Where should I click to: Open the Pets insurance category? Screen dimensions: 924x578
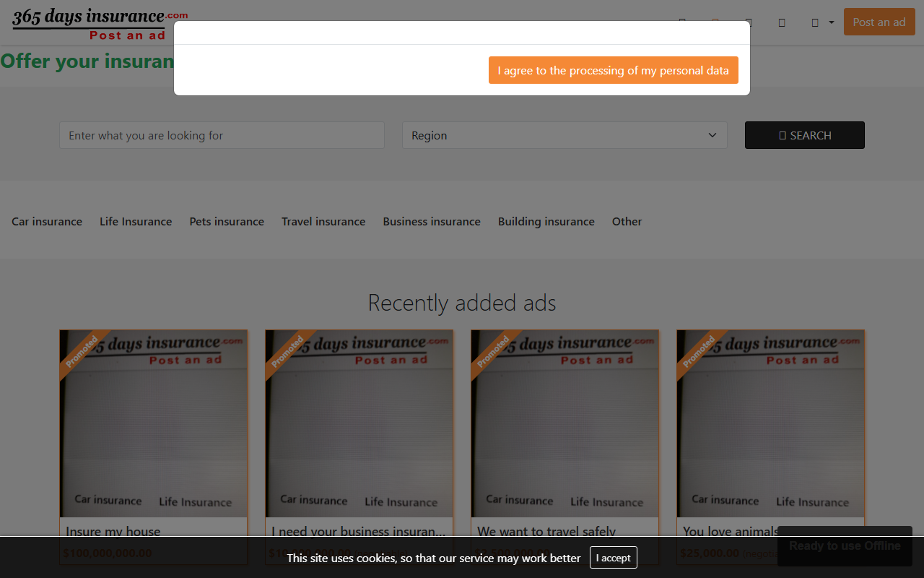pyautogui.click(x=227, y=222)
